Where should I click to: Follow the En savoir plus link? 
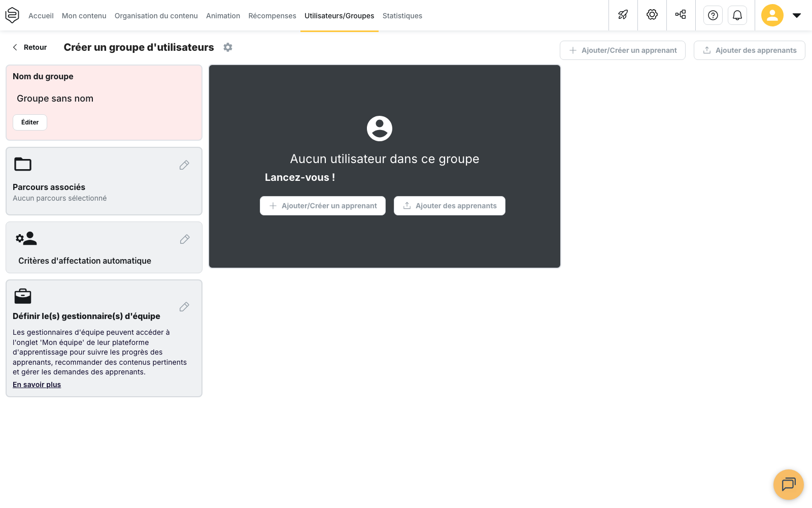coord(37,385)
